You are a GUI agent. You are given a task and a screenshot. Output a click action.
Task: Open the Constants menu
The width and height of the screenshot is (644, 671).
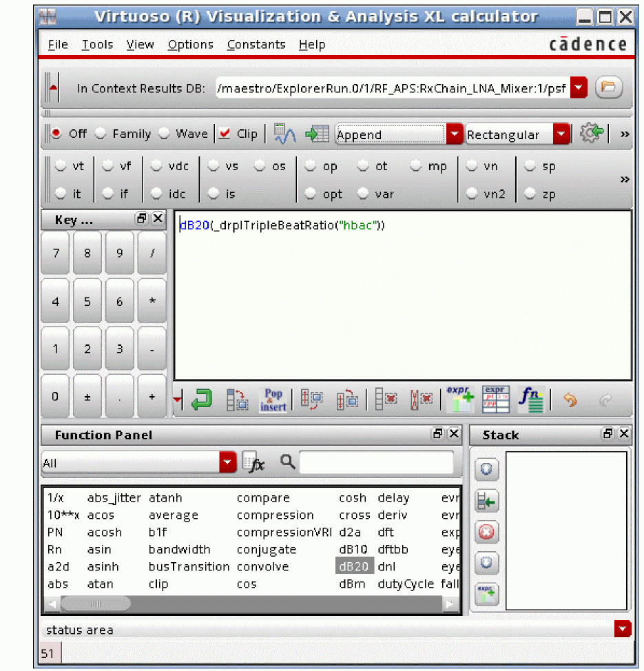(256, 45)
